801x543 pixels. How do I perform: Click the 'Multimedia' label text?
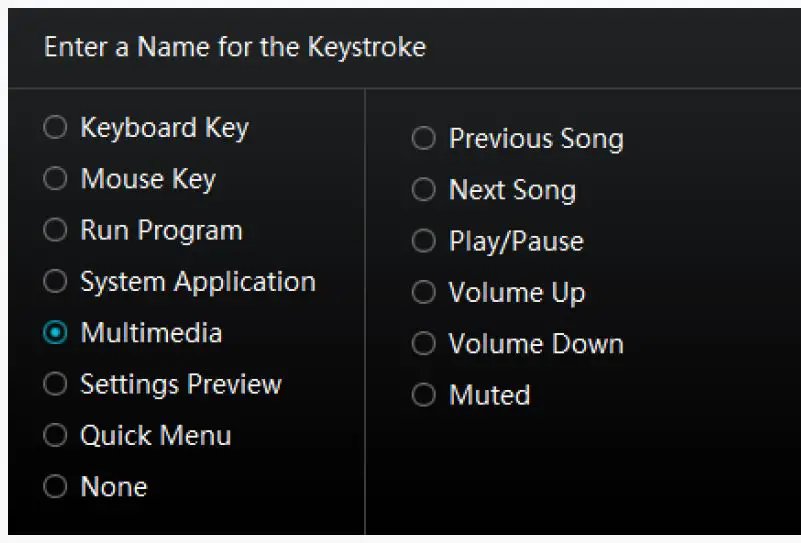coord(151,333)
